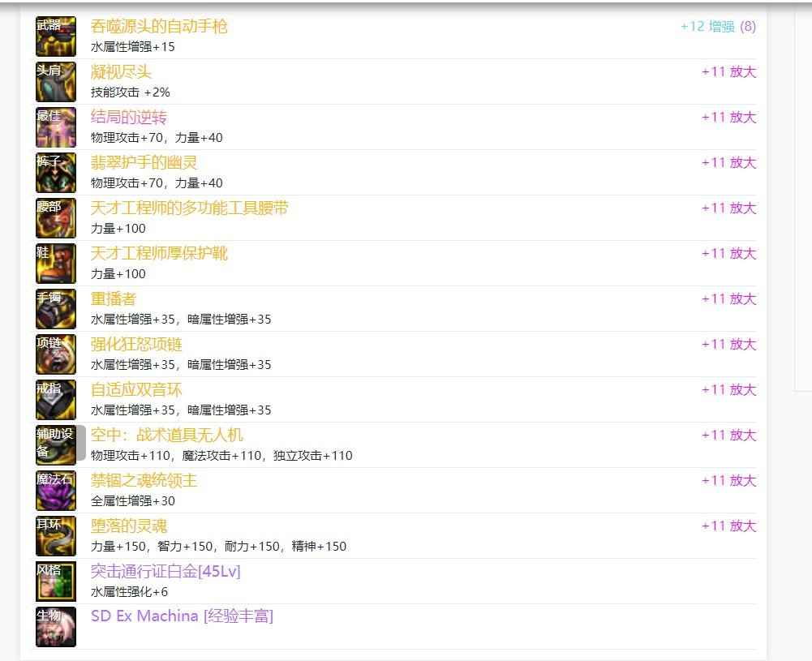Image resolution: width=812 pixels, height=661 pixels.
Task: Select the bracelet slot icon (手镯)
Action: point(56,309)
